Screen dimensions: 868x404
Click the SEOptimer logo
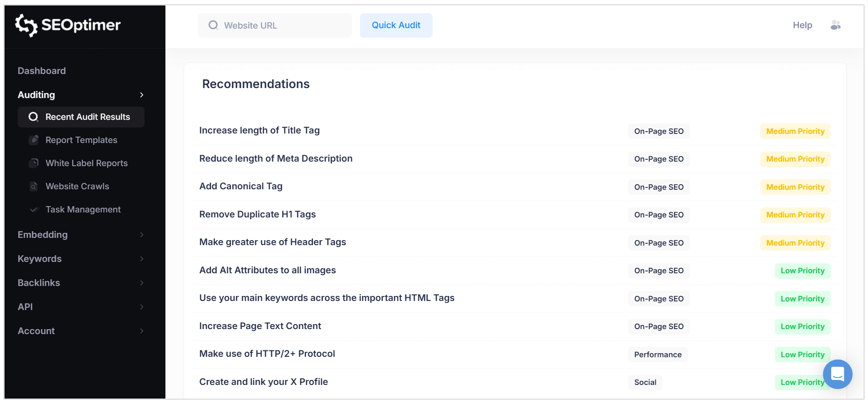coord(68,25)
